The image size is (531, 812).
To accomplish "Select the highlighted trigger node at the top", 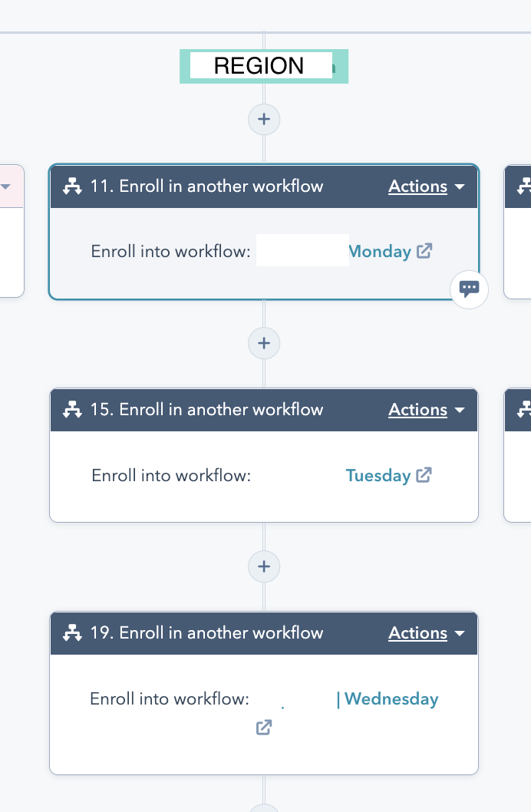I will pyautogui.click(x=263, y=66).
